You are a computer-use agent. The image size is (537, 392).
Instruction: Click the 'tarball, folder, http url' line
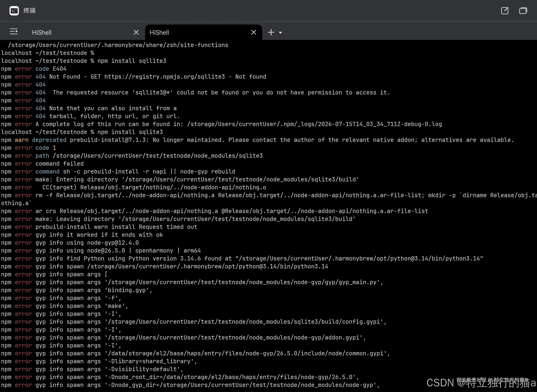pyautogui.click(x=90, y=116)
